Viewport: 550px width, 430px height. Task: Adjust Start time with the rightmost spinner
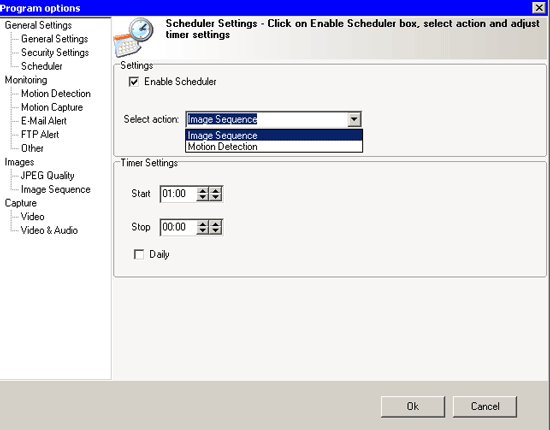[215, 194]
